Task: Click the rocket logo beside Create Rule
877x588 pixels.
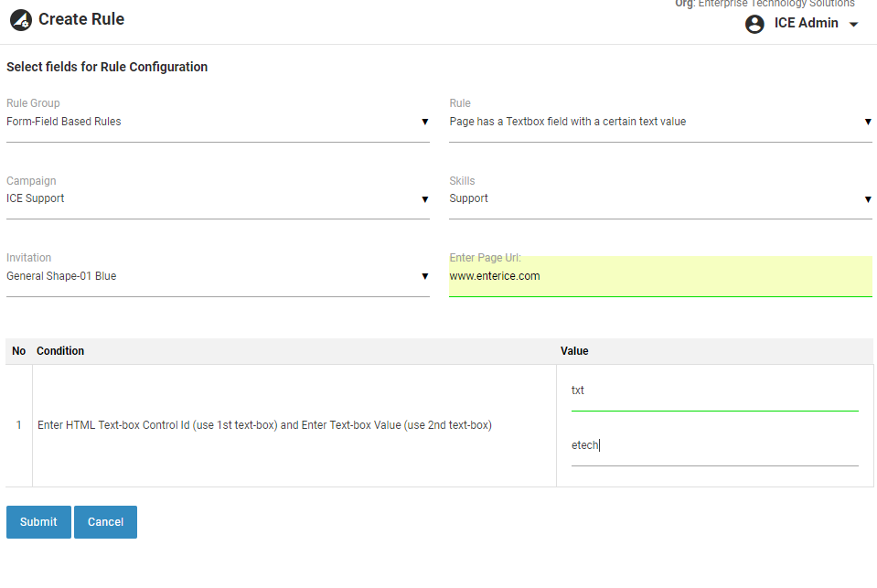Action: (21, 19)
